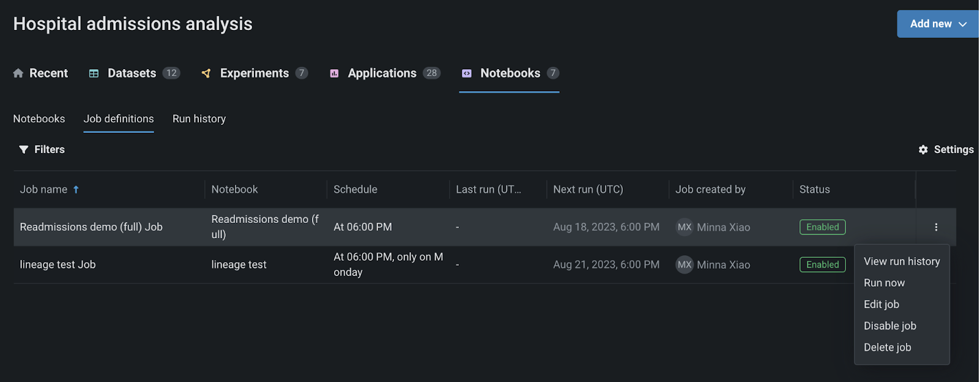Click the Applications icon
The image size is (980, 382).
334,73
